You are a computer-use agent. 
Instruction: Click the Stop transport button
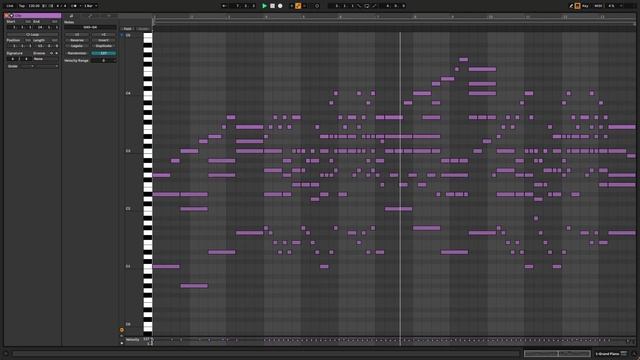(272, 6)
